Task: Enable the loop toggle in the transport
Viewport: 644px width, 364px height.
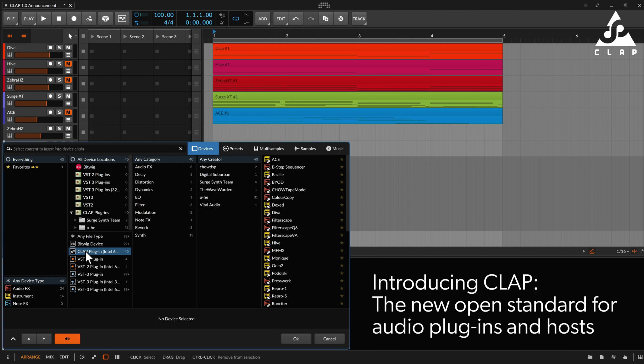Action: 236,19
